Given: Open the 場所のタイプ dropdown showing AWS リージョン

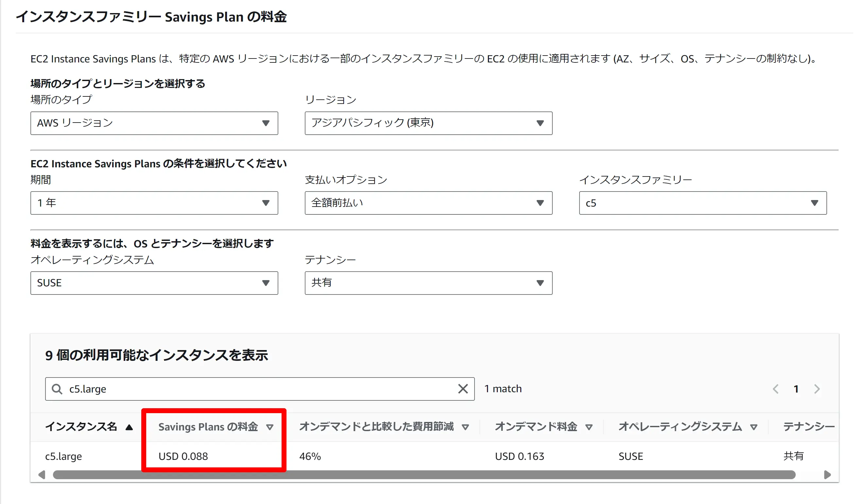Looking at the screenshot, I should tap(154, 123).
